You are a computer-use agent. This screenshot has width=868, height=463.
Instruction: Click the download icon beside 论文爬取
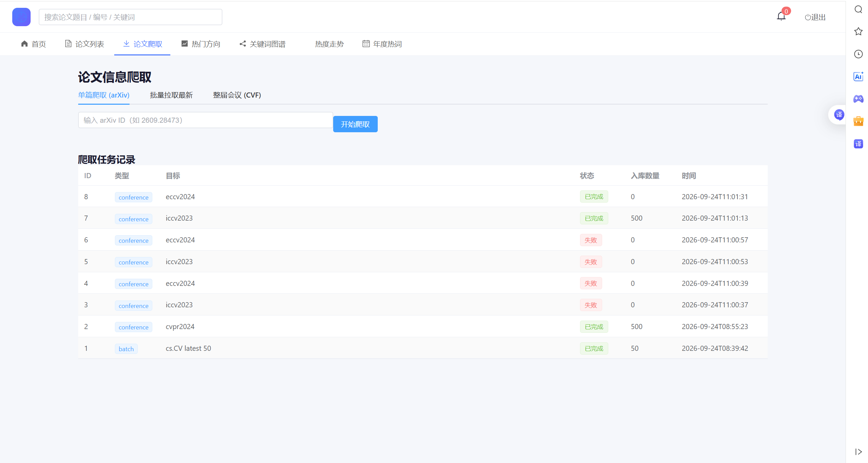[126, 44]
